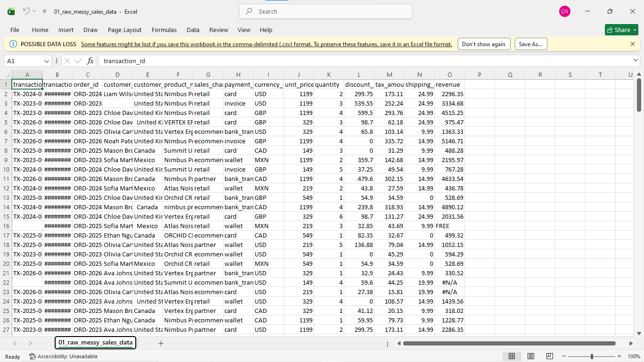Click the sheet tab bar options dots

tap(388, 344)
